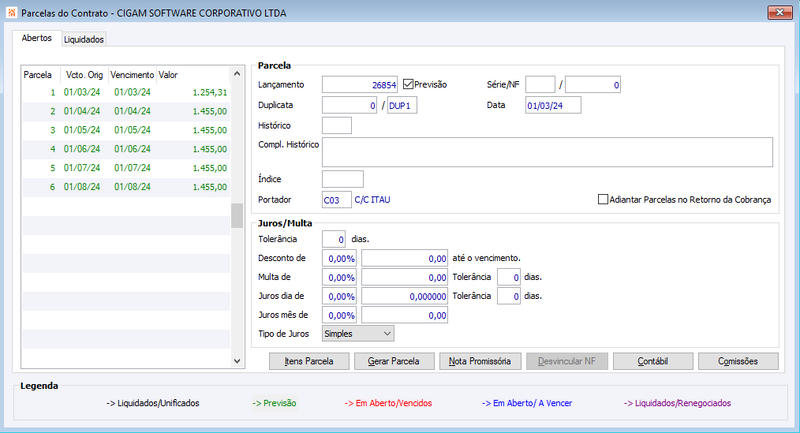Click the Série input field

[x=540, y=85]
